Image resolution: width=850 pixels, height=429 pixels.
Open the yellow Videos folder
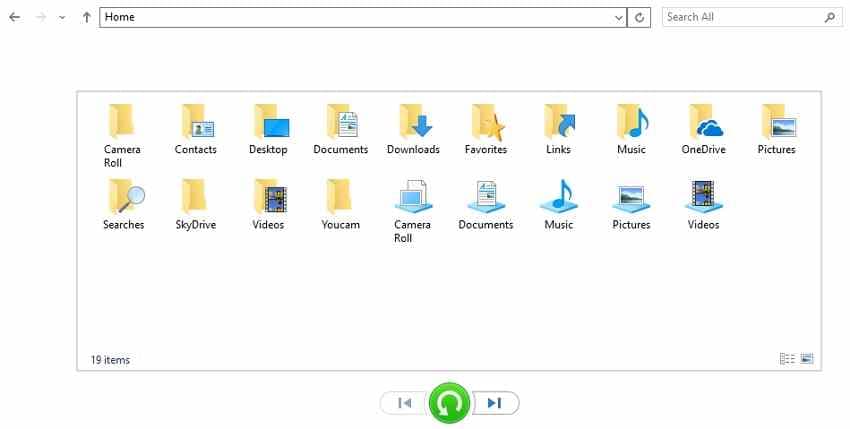(268, 204)
